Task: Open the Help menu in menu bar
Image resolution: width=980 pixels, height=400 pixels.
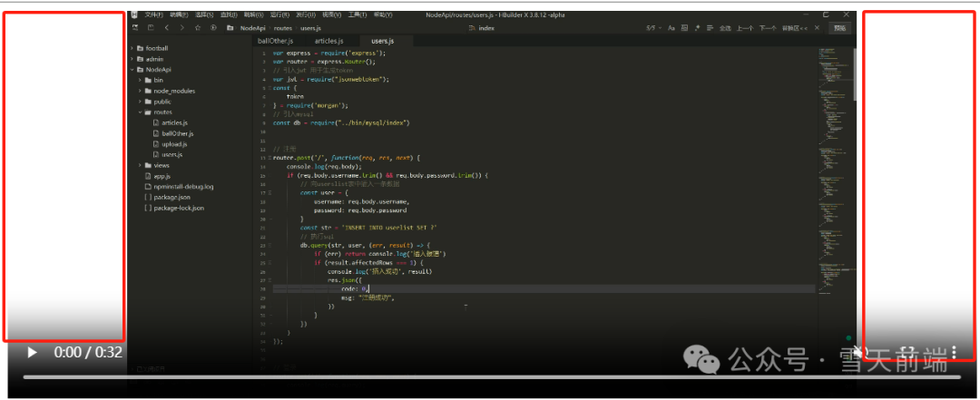Action: pos(382,15)
